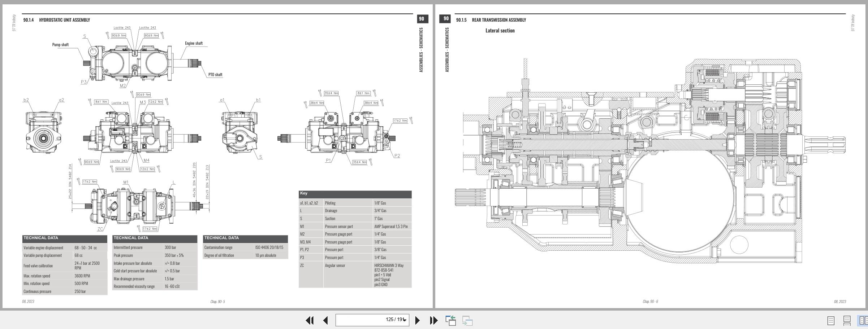Screen dimensions: 868x329
Task: Click the '250 bar' continuous pressure value
Action: pyautogui.click(x=80, y=291)
